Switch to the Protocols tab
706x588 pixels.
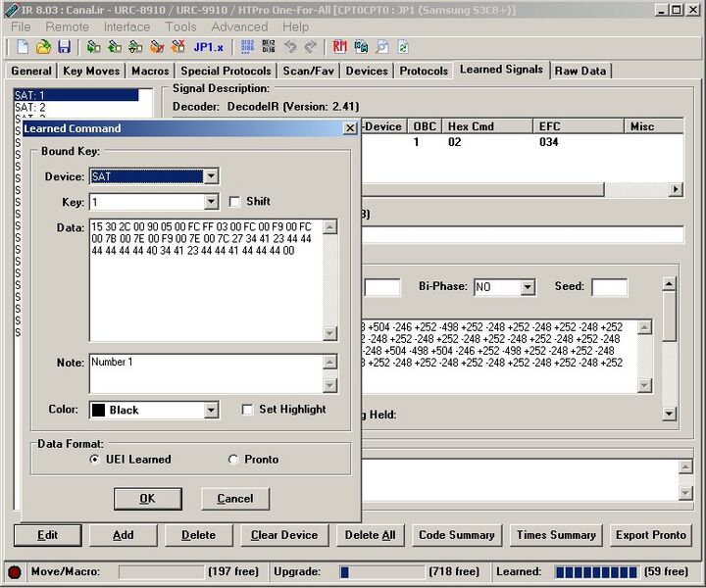point(424,72)
